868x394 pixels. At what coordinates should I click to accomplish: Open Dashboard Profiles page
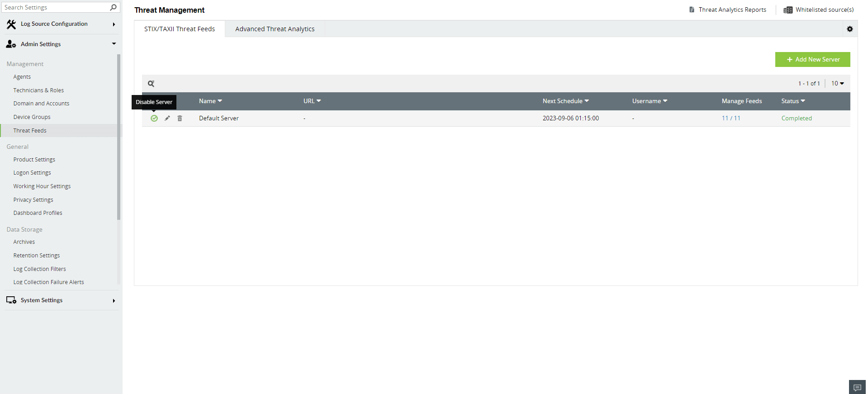[x=38, y=213]
